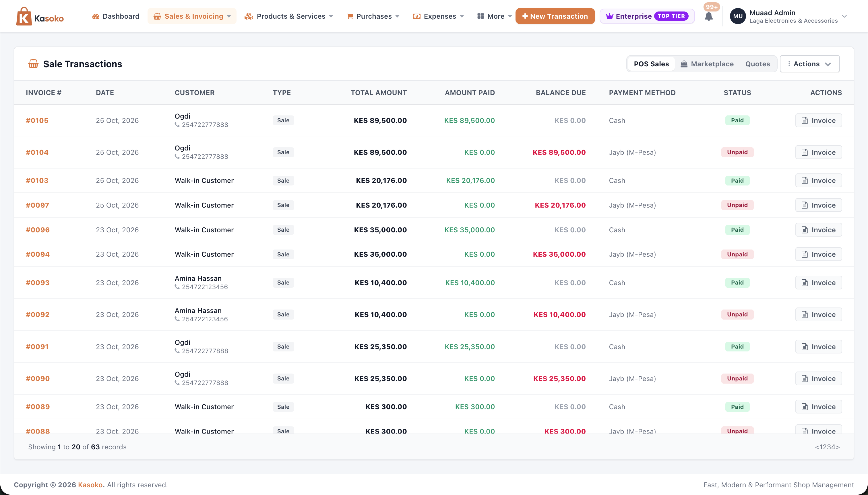The width and height of the screenshot is (868, 495).
Task: Open invoice number #0105 link
Action: tap(37, 120)
